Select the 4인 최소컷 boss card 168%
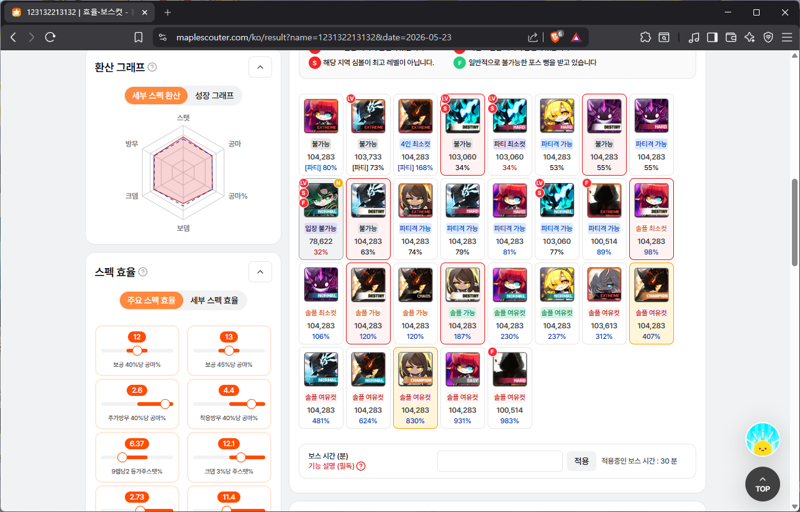 pyautogui.click(x=415, y=135)
